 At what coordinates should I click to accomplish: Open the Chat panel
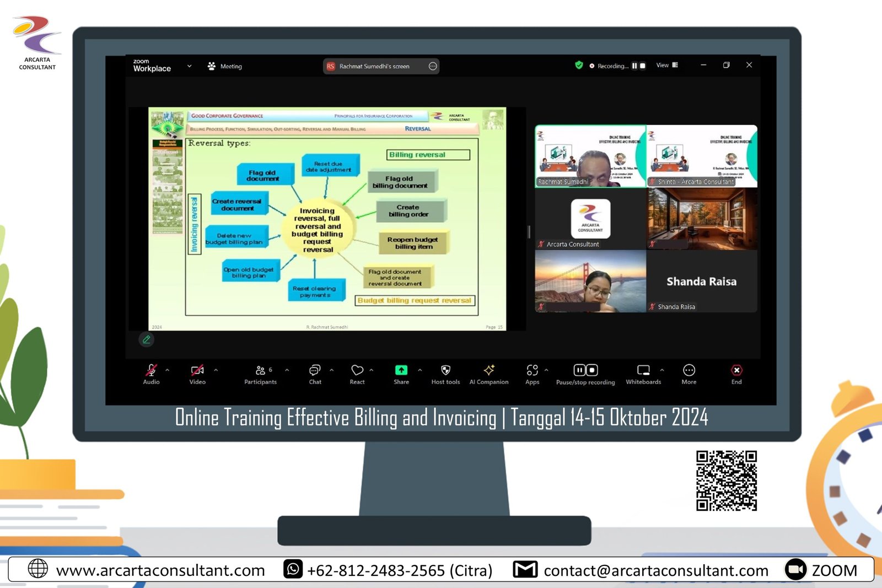click(315, 370)
